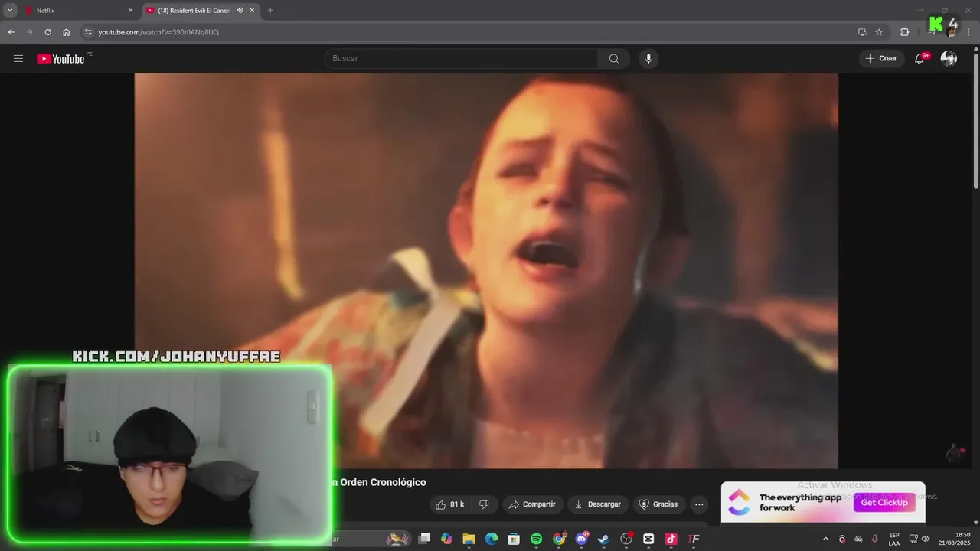Click the video player frame
This screenshot has height=551, width=980.
[486, 270]
